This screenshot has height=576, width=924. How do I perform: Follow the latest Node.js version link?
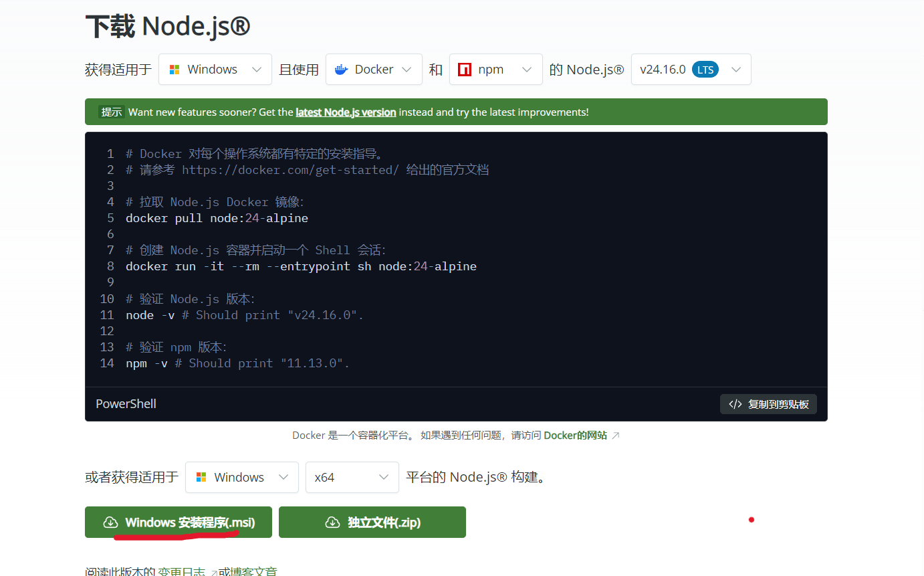tap(346, 112)
